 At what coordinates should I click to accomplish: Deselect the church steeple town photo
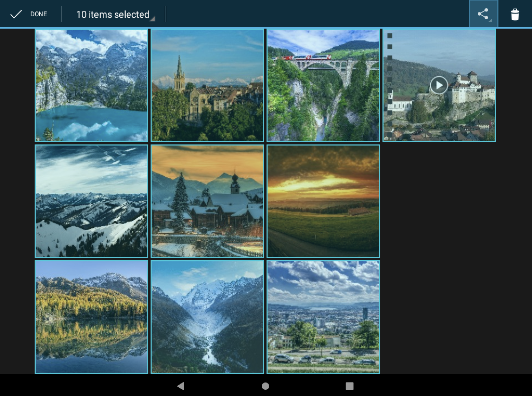207,85
